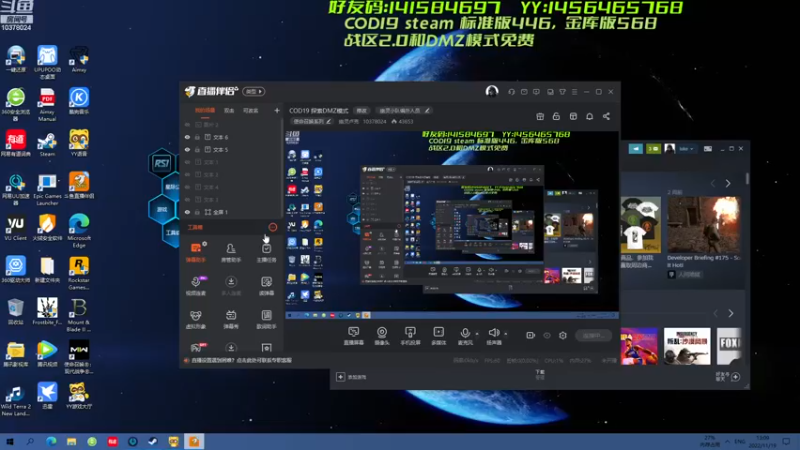Click the teal announcement icon in Steam window

pyautogui.click(x=636, y=148)
